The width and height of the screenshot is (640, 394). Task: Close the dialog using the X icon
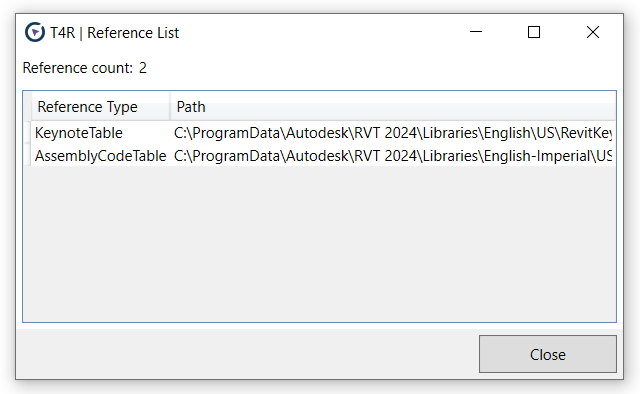click(593, 32)
